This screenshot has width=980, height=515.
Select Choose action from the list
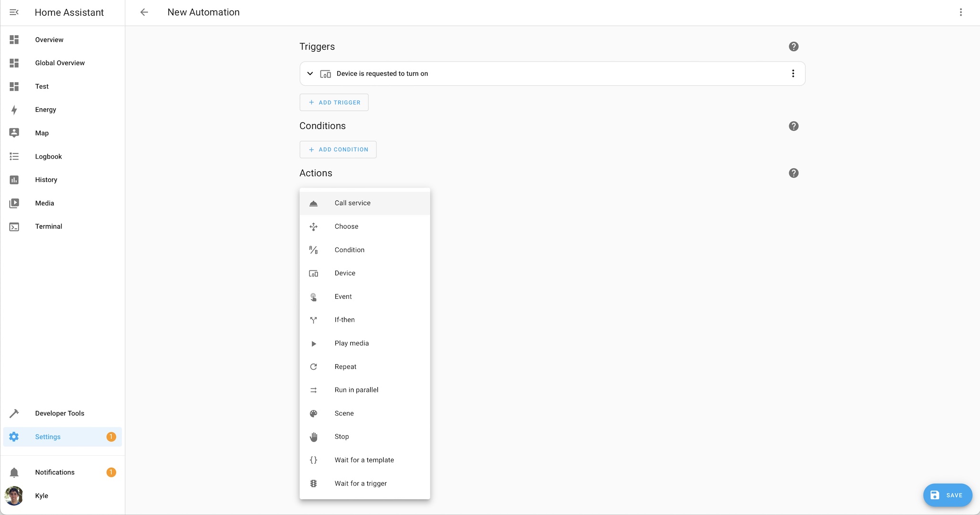pos(365,227)
